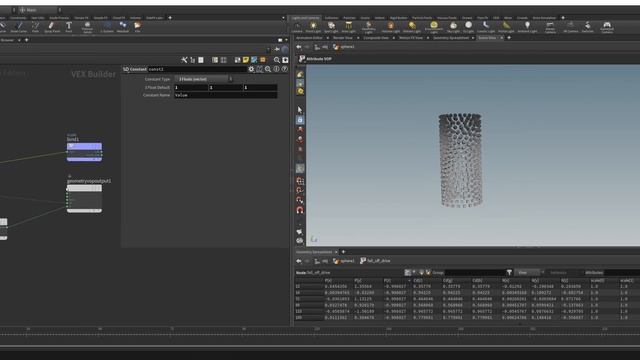Screen dimensions: 640x360
Task: Open the Lights and Cameras shelf tab
Action: (306, 18)
